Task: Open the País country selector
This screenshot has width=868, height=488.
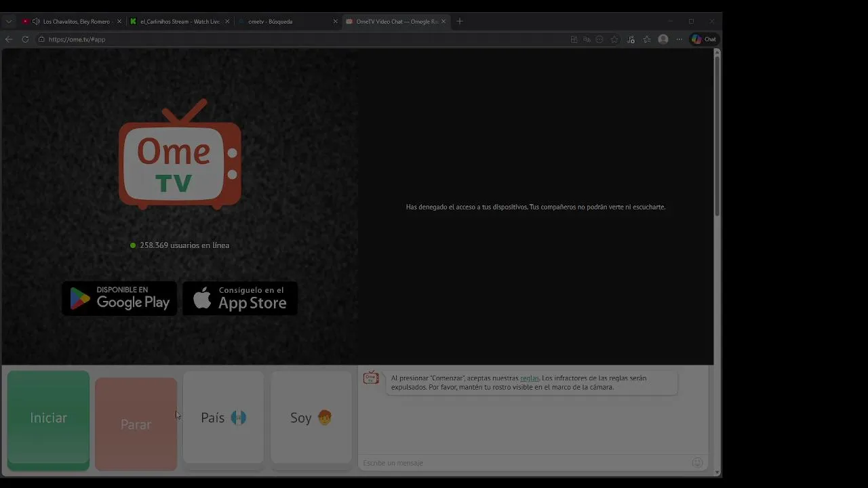Action: pyautogui.click(x=223, y=418)
